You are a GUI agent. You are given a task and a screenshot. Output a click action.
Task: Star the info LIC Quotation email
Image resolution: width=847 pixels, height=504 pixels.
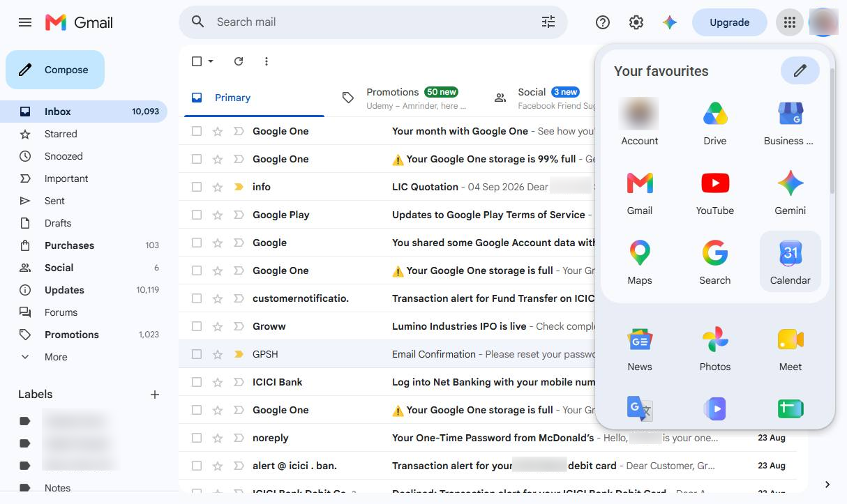218,187
